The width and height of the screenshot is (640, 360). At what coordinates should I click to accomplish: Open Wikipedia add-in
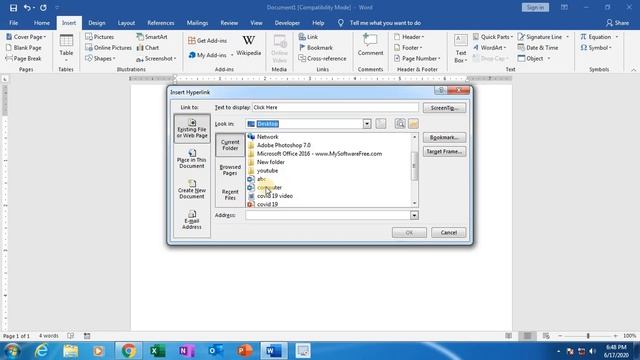coord(249,46)
